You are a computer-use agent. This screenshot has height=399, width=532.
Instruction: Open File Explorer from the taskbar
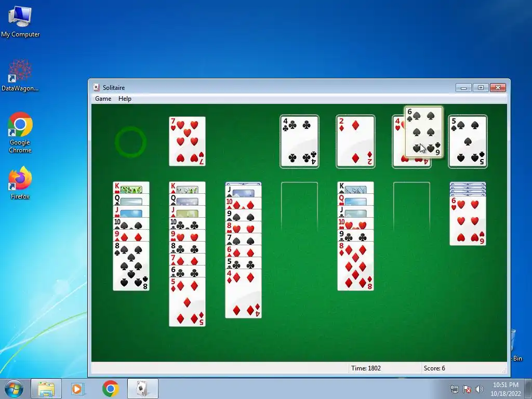(46, 389)
